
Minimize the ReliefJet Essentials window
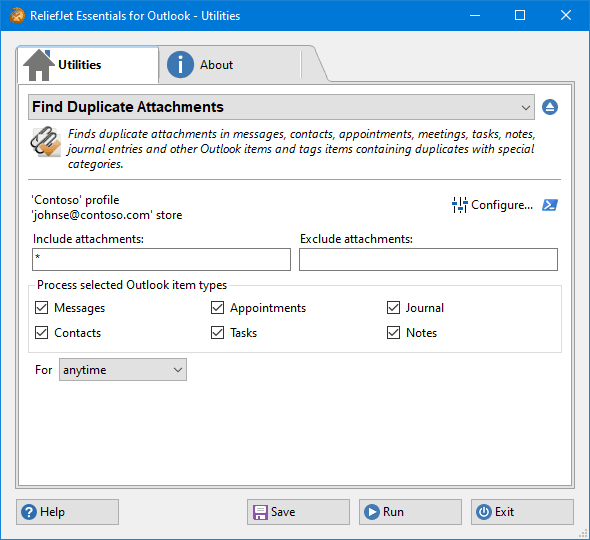[x=475, y=15]
